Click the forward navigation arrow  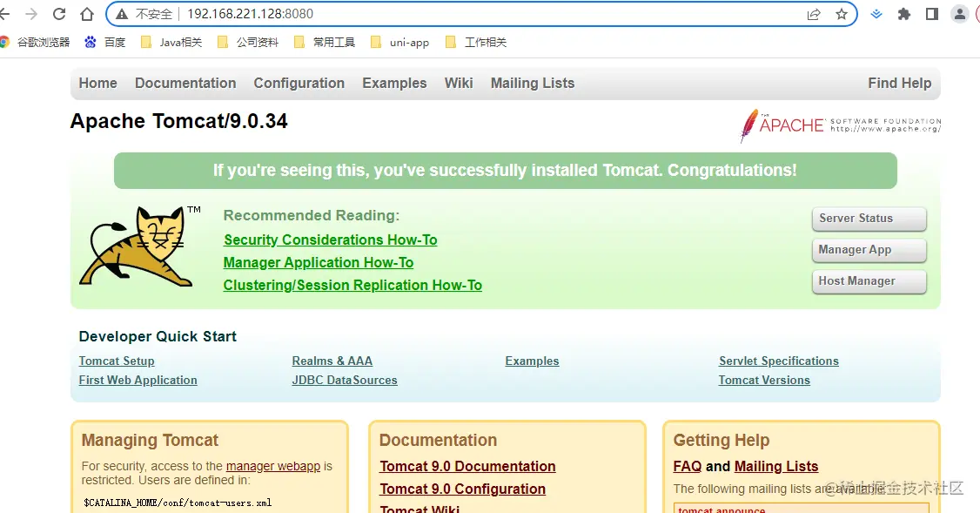31,14
